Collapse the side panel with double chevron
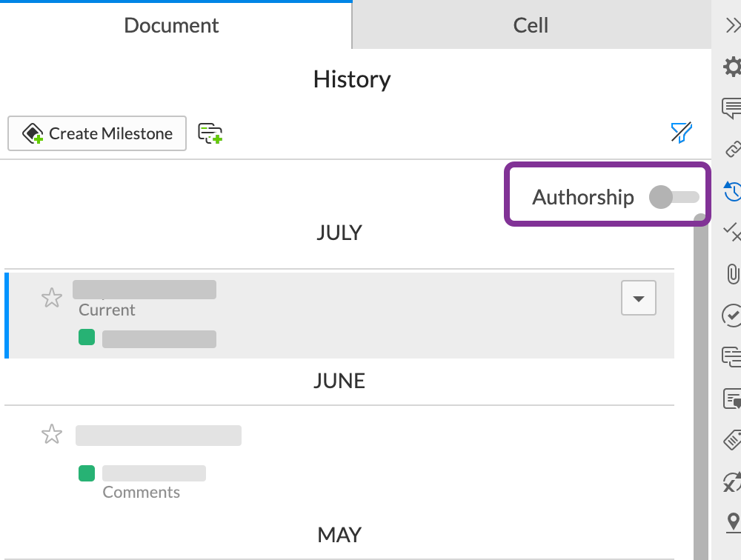 click(732, 26)
